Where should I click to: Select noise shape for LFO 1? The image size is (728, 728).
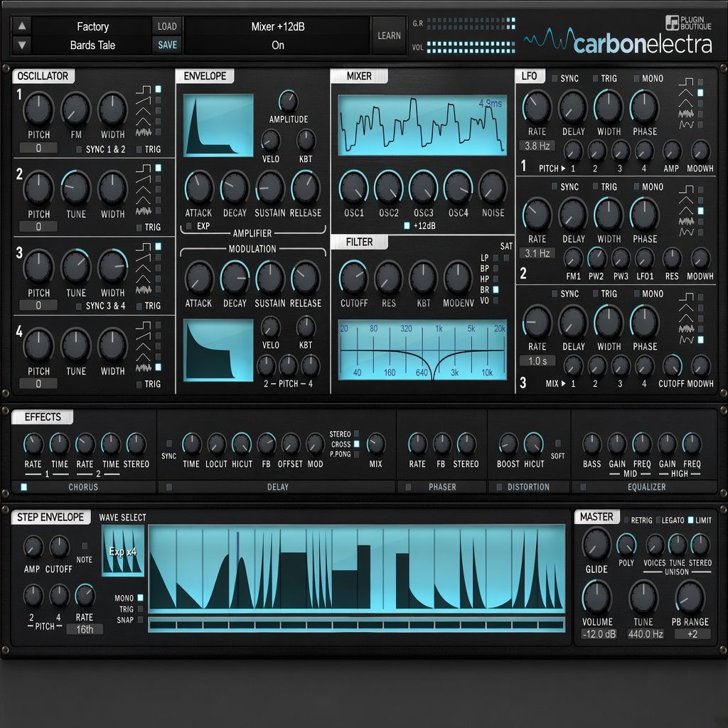tap(700, 114)
